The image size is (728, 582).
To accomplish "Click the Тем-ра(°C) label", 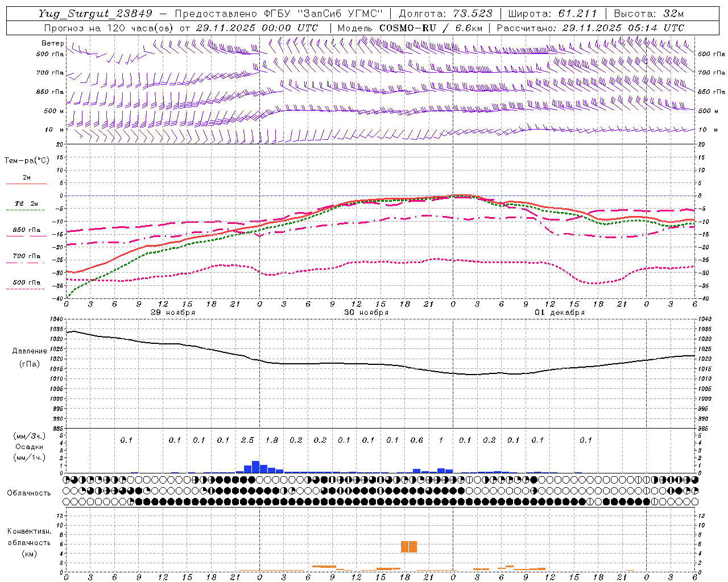I will pos(27,161).
